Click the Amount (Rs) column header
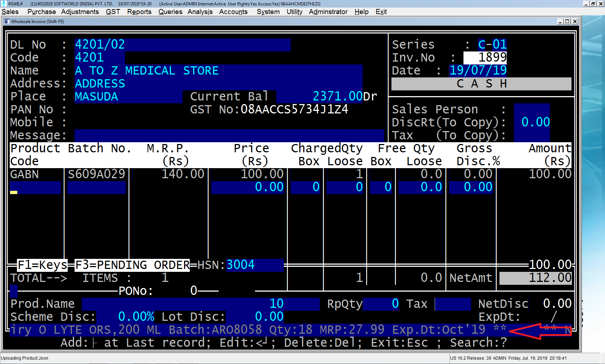 tap(550, 155)
